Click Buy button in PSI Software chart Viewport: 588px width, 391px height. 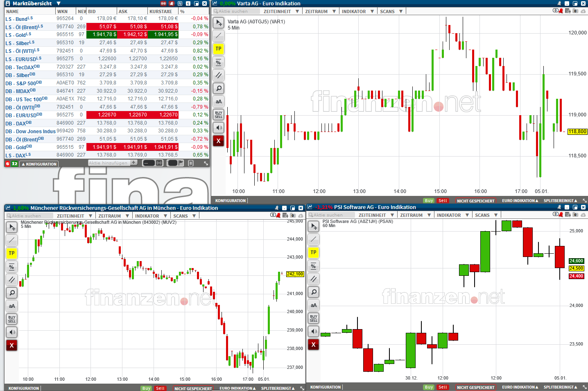(x=429, y=387)
